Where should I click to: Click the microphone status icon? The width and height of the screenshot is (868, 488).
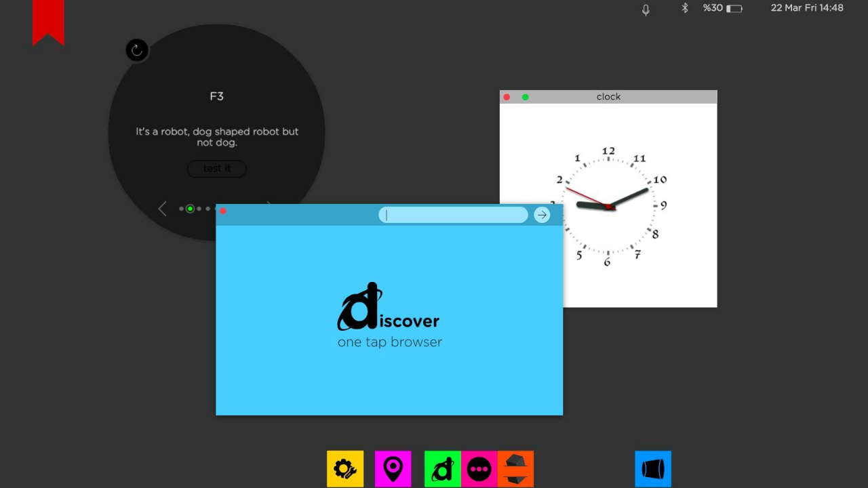pyautogui.click(x=646, y=9)
